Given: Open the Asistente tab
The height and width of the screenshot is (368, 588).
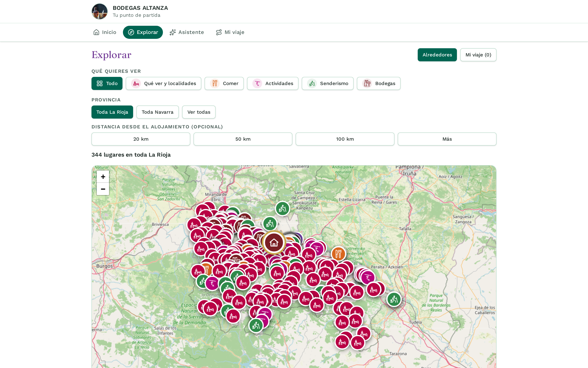Looking at the screenshot, I should coord(187,32).
